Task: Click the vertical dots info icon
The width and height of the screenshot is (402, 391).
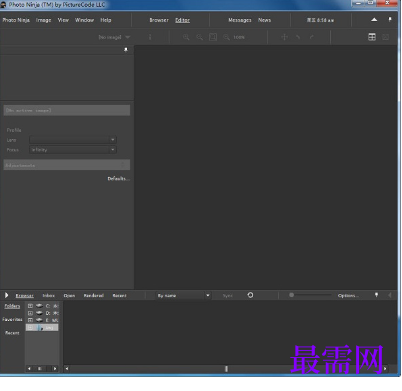Action: [x=150, y=37]
